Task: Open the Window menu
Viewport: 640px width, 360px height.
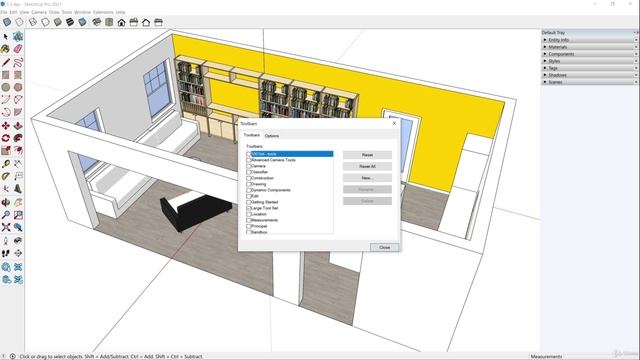Action: (82, 12)
